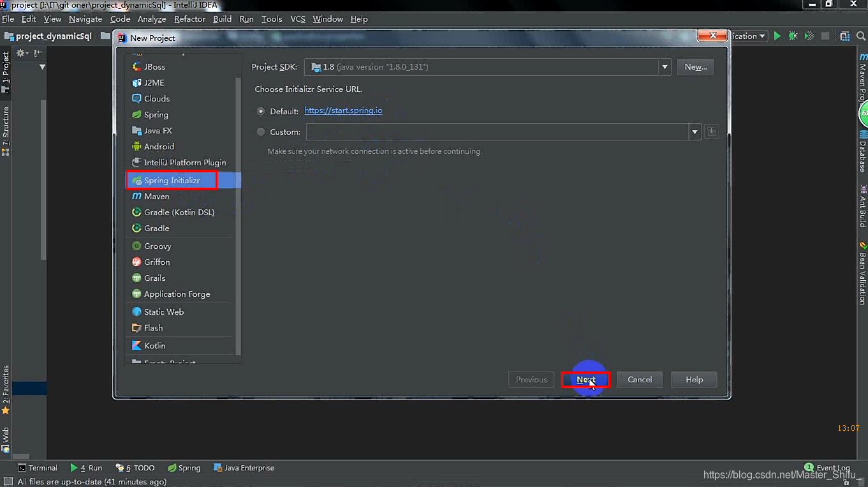Click the JBoss project type icon
Viewport: 868px width, 487px height.
(136, 66)
